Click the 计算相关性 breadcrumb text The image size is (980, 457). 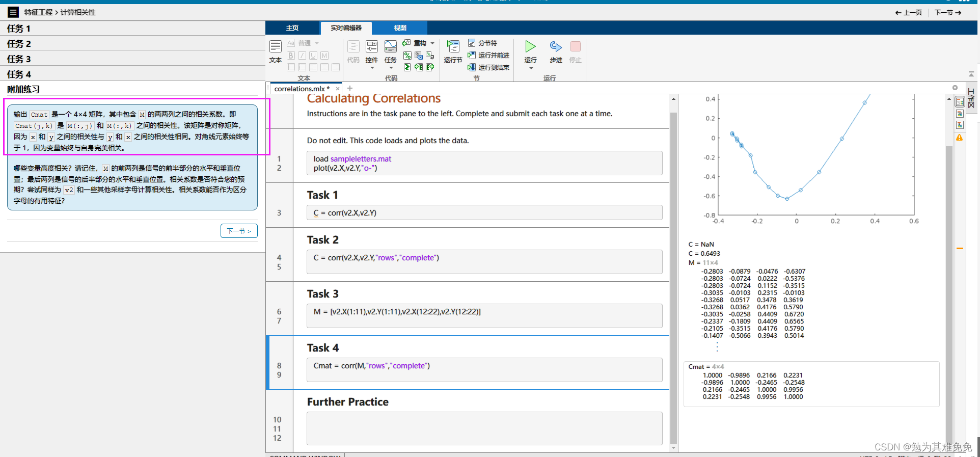(78, 12)
